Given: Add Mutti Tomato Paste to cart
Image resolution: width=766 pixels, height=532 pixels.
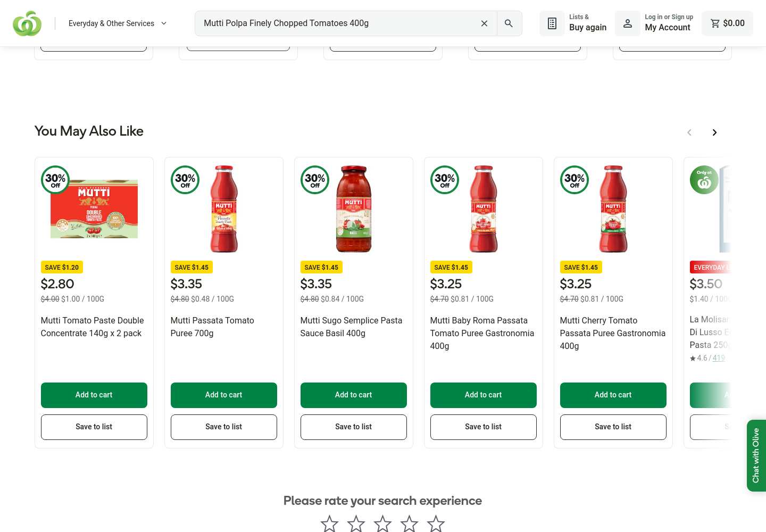Looking at the screenshot, I should point(94,395).
